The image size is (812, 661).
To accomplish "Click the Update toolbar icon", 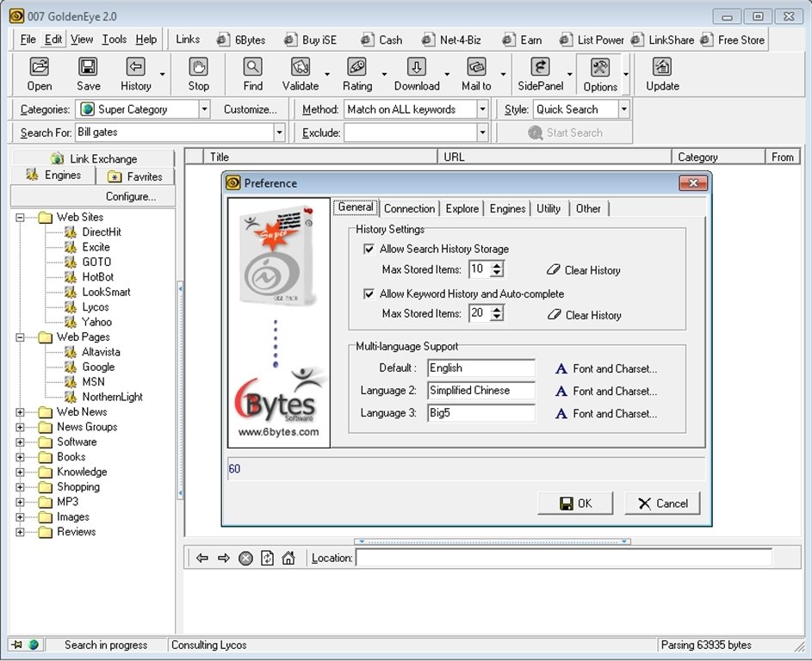I will tap(662, 67).
